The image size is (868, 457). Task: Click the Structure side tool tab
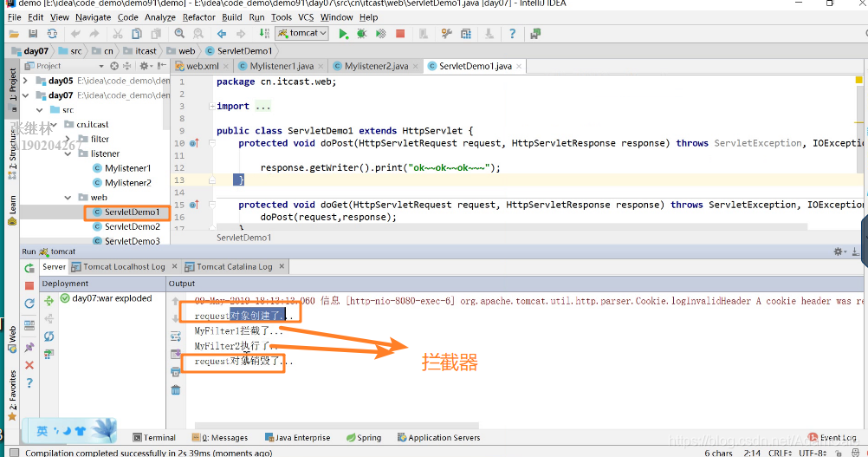click(x=12, y=154)
